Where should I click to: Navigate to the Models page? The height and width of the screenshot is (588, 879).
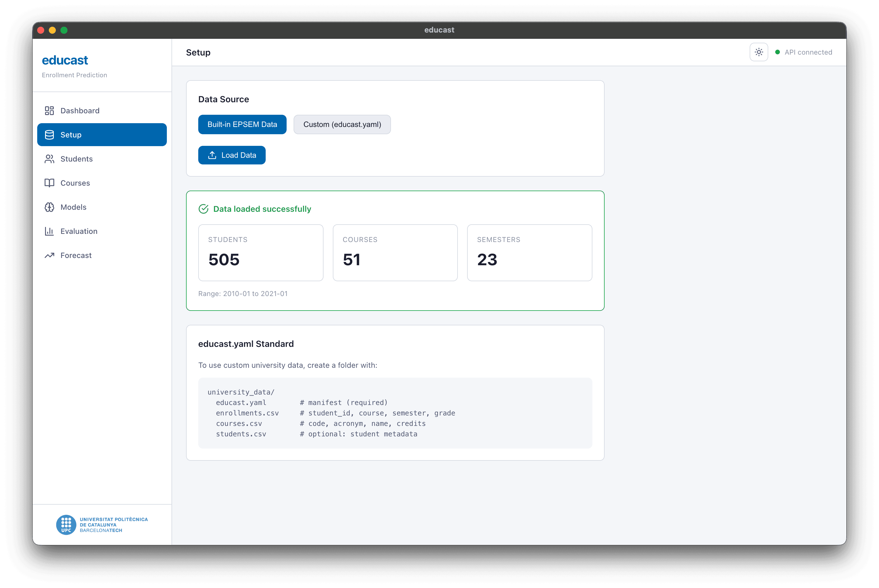(102, 207)
